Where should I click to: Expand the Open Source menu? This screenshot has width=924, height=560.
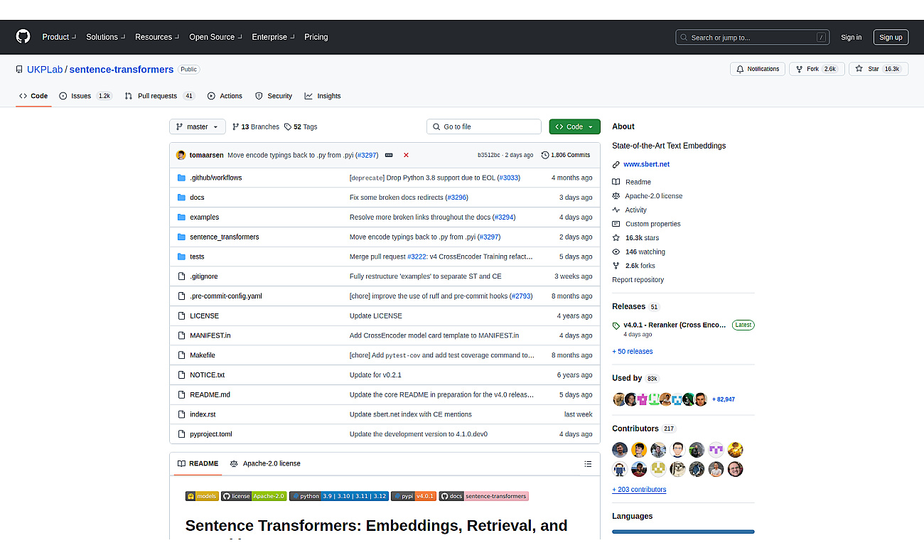215,37
